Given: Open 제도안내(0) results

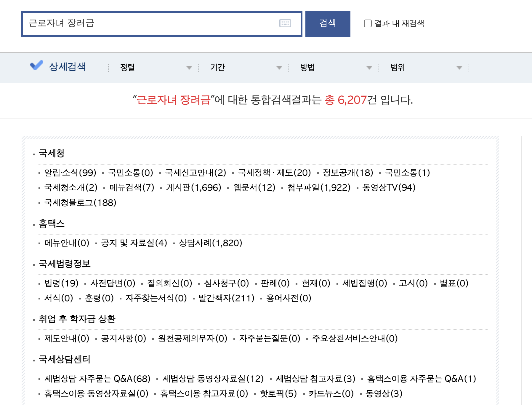Looking at the screenshot, I should click(67, 338).
